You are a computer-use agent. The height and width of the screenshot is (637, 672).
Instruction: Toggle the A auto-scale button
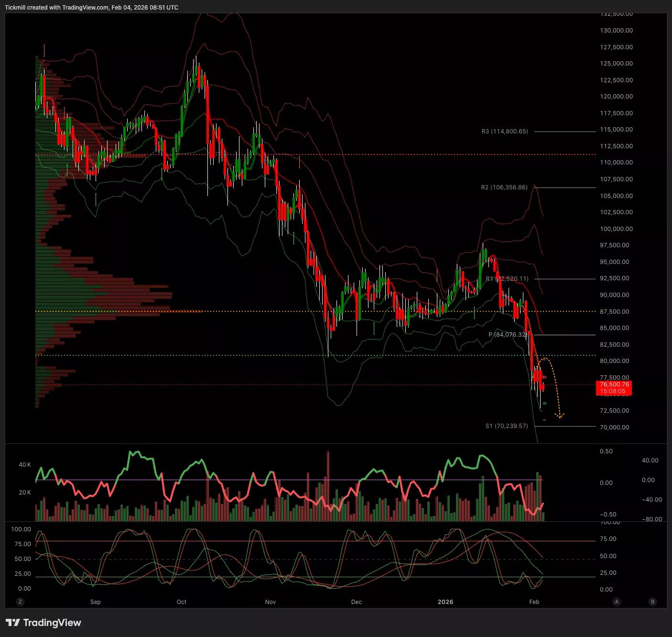[x=617, y=602]
